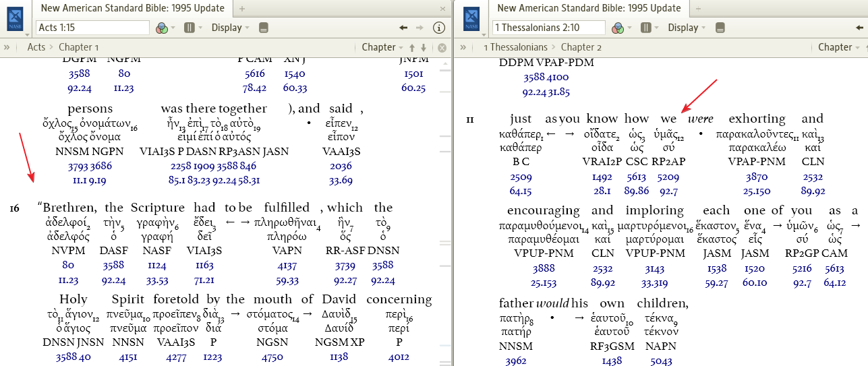
Task: Click the Chapter 2 breadcrumb
Action: click(x=581, y=47)
